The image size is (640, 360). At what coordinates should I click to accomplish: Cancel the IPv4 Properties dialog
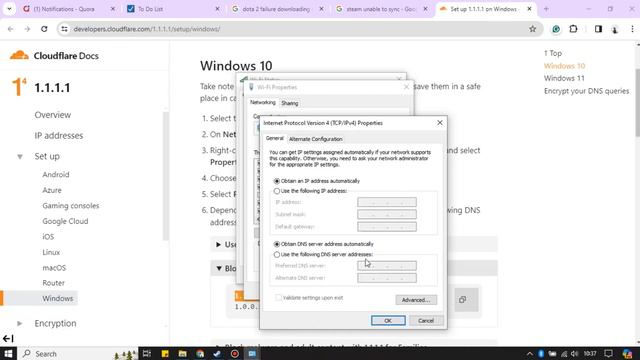click(426, 320)
